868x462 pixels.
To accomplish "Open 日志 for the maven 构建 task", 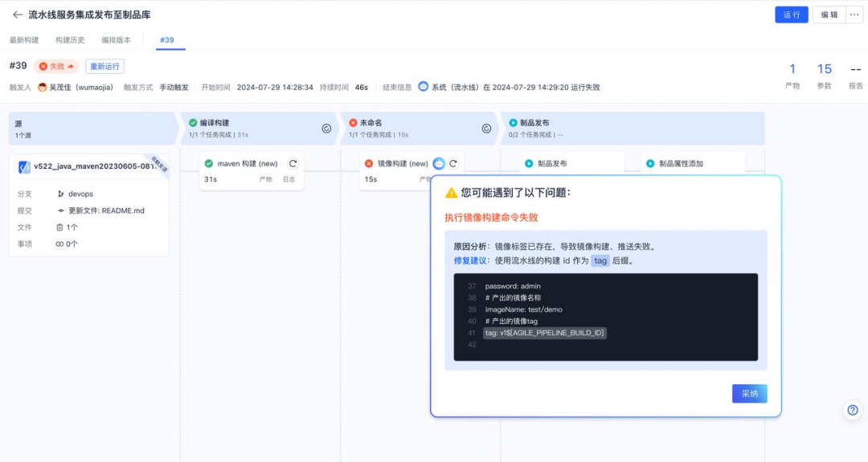I will click(289, 180).
